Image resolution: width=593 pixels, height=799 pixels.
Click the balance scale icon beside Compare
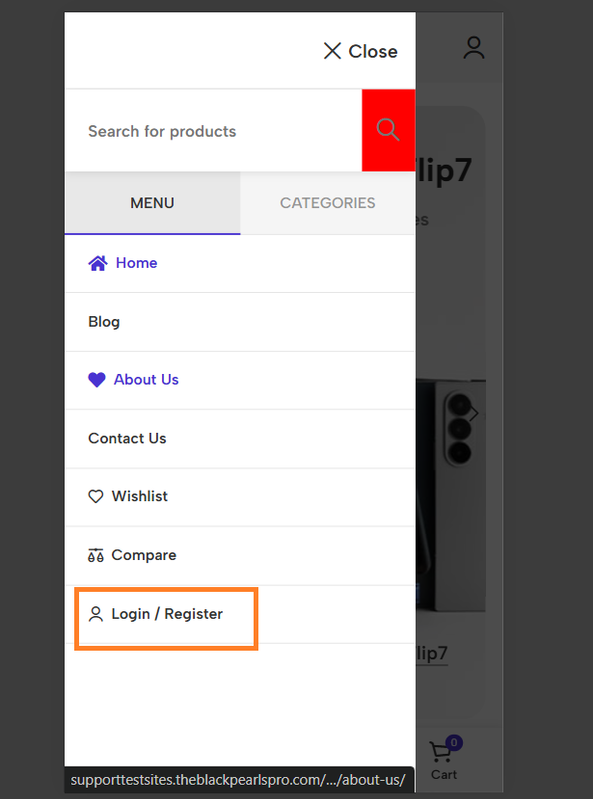pos(96,555)
